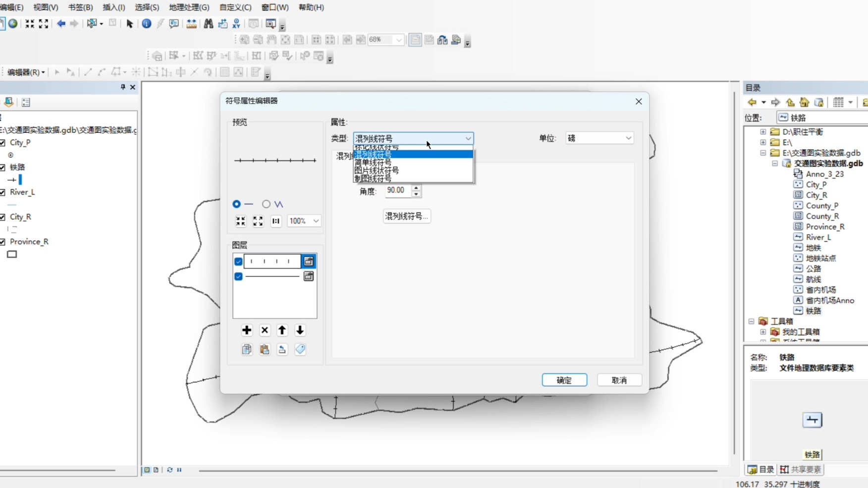
Task: Add a new symbol layer with plus icon
Action: (247, 330)
